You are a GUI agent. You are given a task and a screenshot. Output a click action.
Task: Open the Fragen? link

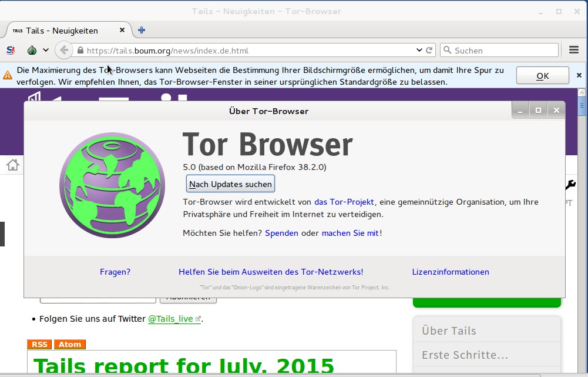pyautogui.click(x=115, y=272)
